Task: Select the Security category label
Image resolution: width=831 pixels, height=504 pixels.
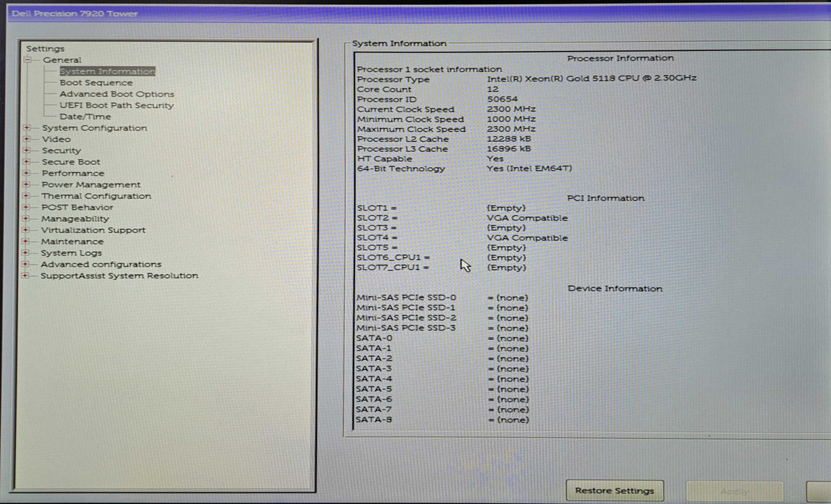Action: point(61,150)
